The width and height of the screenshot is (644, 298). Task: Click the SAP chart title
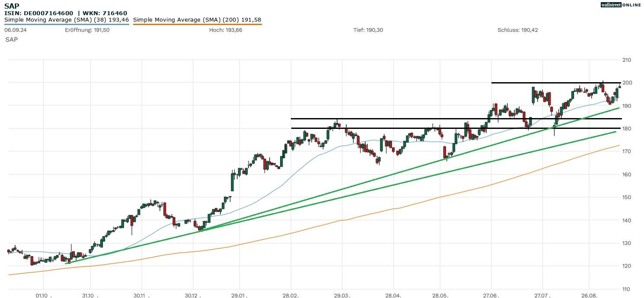click(x=12, y=6)
